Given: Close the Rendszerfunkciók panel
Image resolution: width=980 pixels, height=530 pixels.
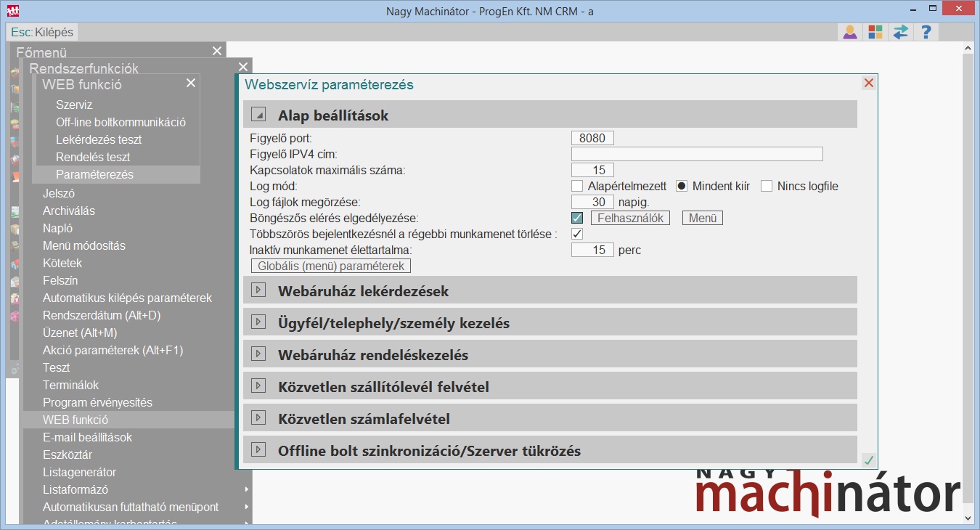Looking at the screenshot, I should click(x=243, y=66).
